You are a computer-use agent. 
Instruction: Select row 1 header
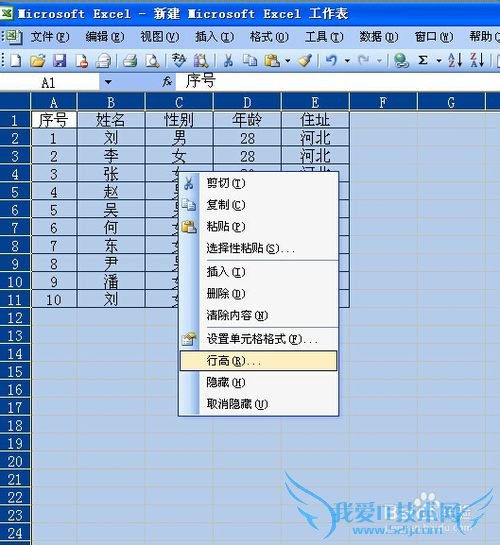pos(15,120)
